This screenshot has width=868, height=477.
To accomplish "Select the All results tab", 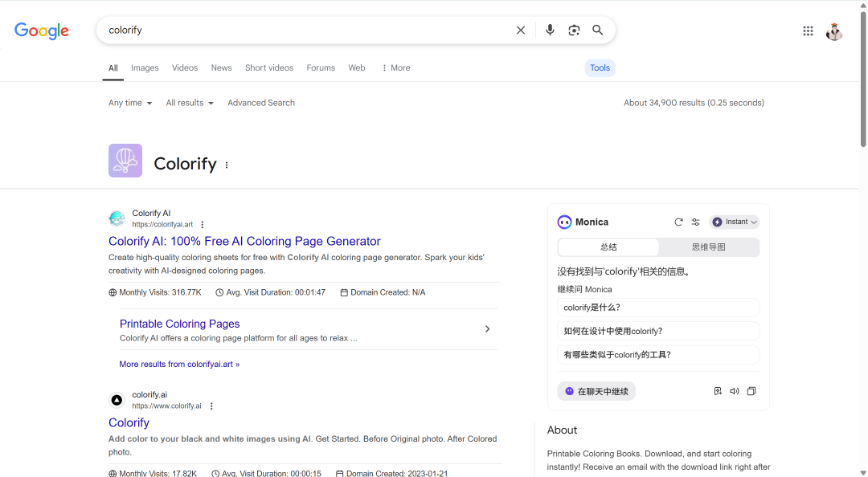I will pos(113,68).
